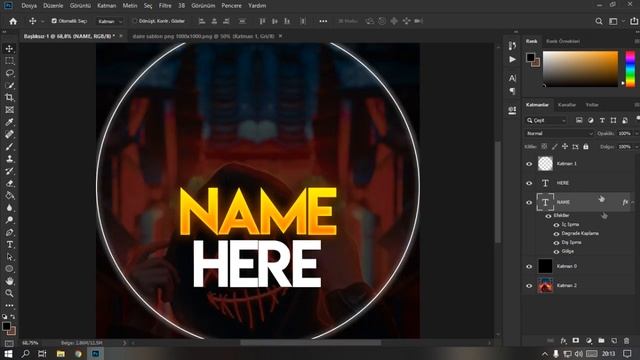The width and height of the screenshot is (640, 360).
Task: Select the Eraser tool
Action: point(9,183)
